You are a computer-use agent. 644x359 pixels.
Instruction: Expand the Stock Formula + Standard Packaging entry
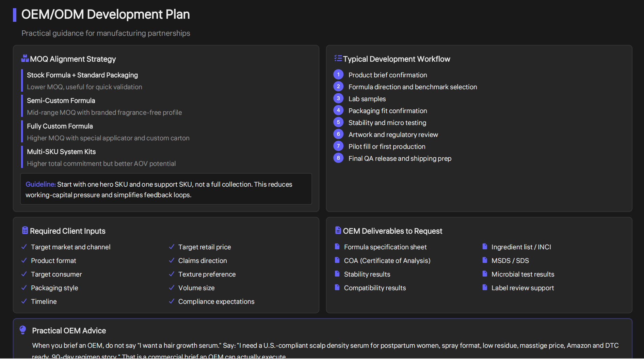pyautogui.click(x=82, y=75)
